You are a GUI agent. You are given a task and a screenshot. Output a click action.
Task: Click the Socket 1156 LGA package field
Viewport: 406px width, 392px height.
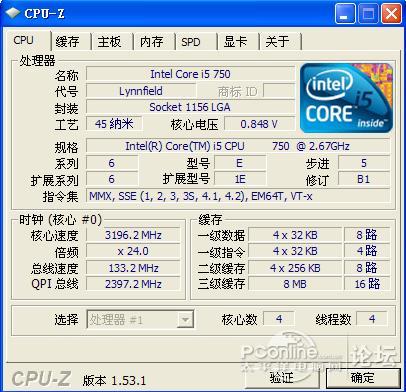191,107
